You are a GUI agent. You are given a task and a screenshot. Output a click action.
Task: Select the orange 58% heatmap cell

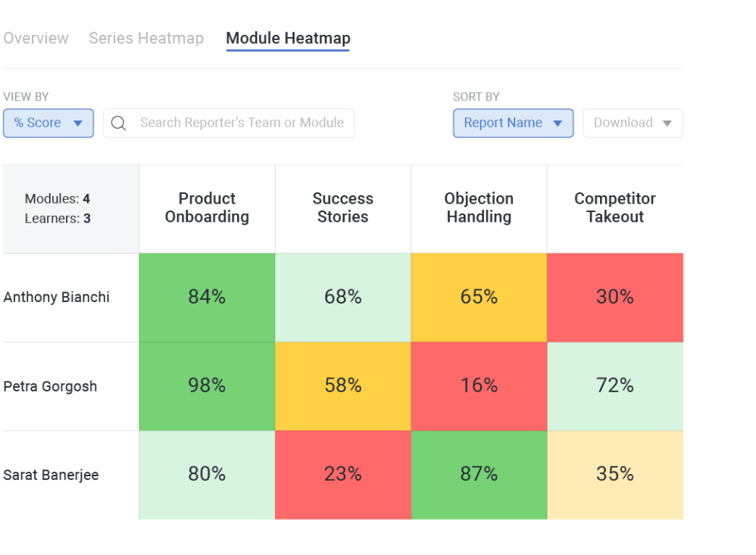click(343, 386)
